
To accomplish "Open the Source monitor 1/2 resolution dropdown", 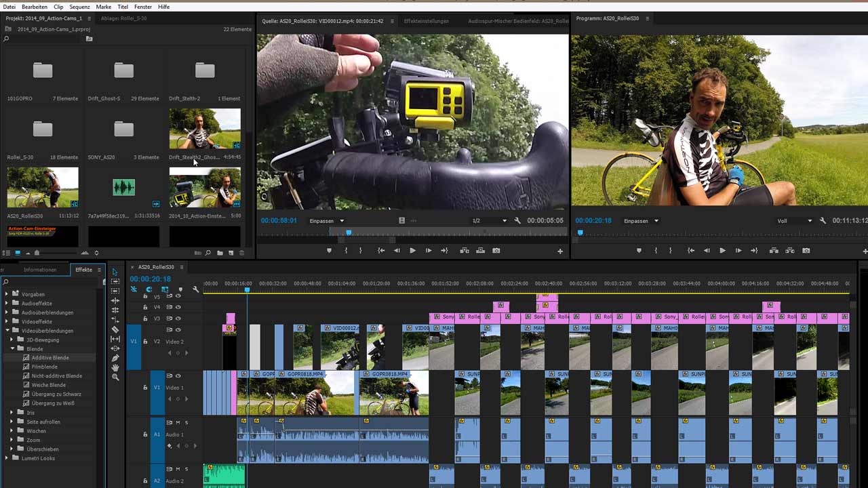I will [490, 221].
